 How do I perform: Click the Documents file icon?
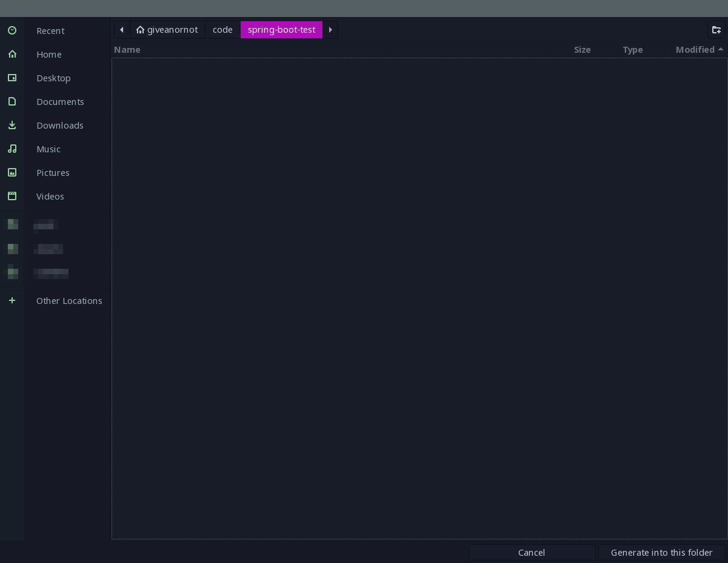click(x=12, y=101)
